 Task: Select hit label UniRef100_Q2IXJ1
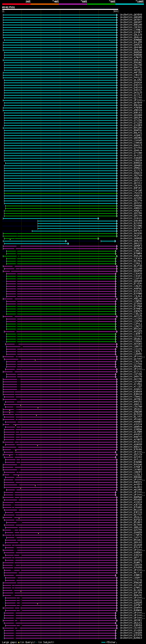pyautogui.click(x=131, y=372)
